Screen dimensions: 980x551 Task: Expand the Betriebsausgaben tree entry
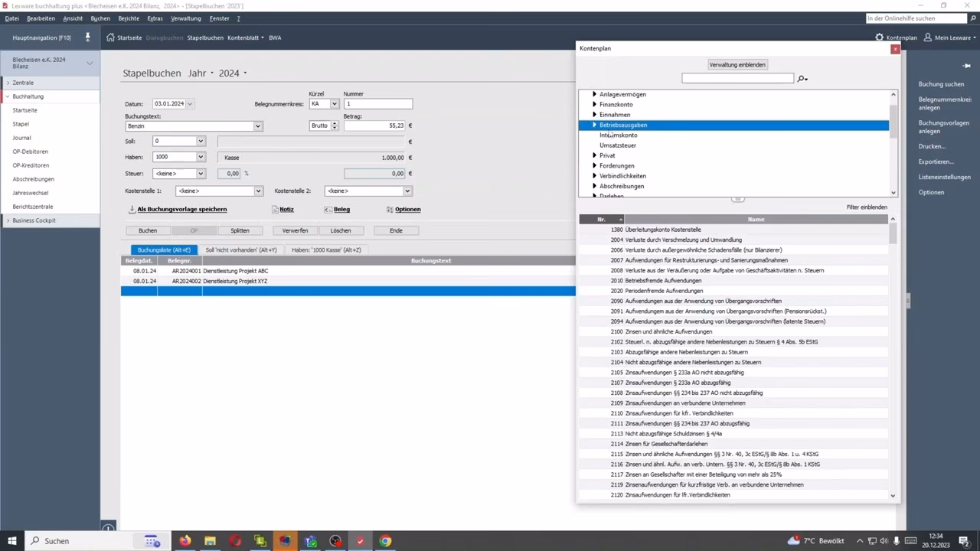595,125
